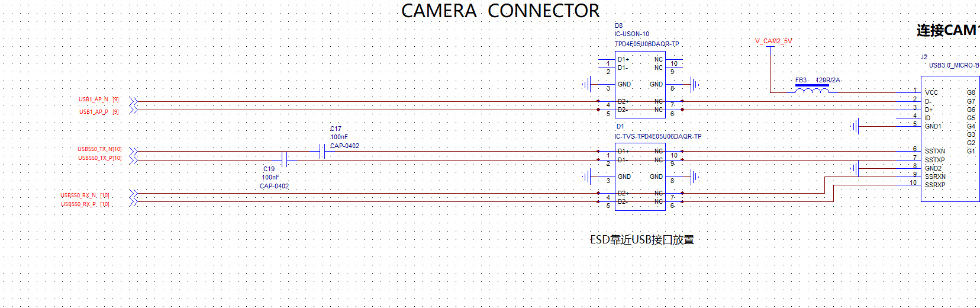Click the G5 shield pin label
The width and height of the screenshot is (980, 308).
[x=971, y=118]
